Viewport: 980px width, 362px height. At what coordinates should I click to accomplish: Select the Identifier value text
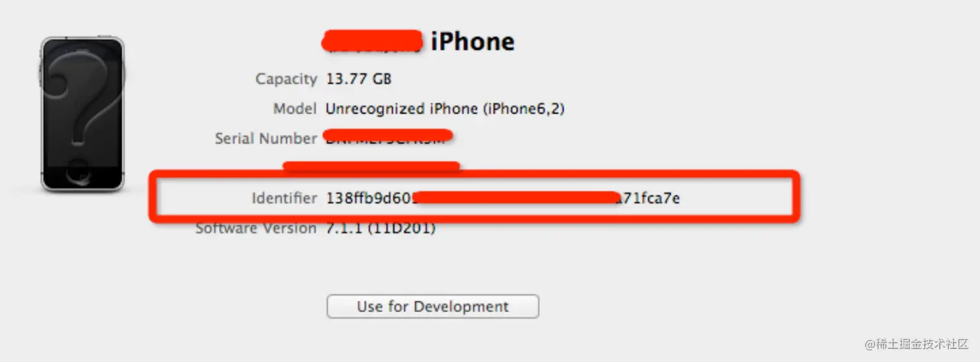(503, 199)
